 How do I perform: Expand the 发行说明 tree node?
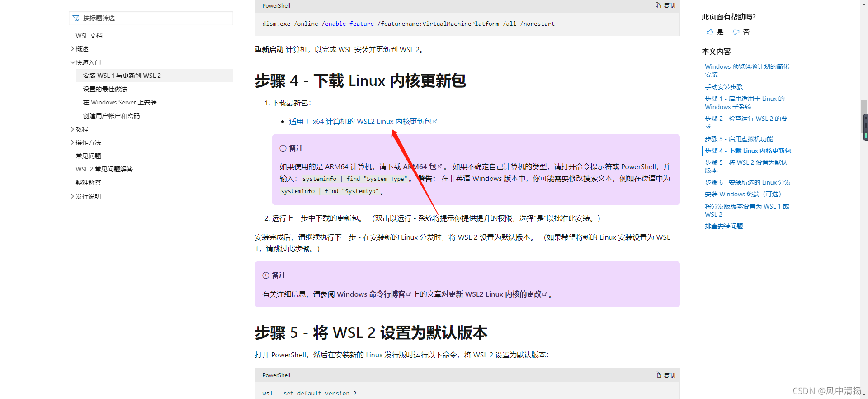pyautogui.click(x=72, y=196)
